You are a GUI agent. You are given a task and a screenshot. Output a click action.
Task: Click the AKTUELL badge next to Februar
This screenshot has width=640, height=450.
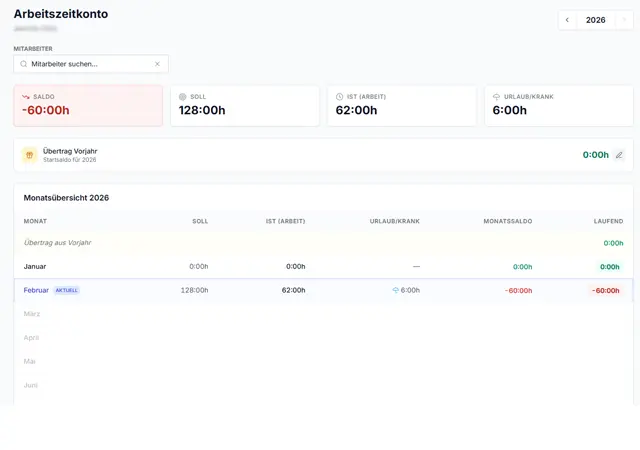(x=66, y=290)
